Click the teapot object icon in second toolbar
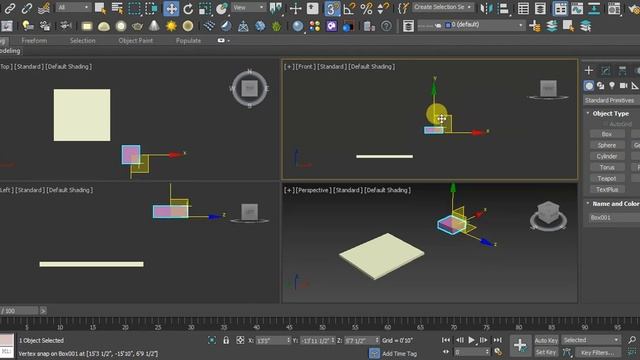 [x=138, y=26]
